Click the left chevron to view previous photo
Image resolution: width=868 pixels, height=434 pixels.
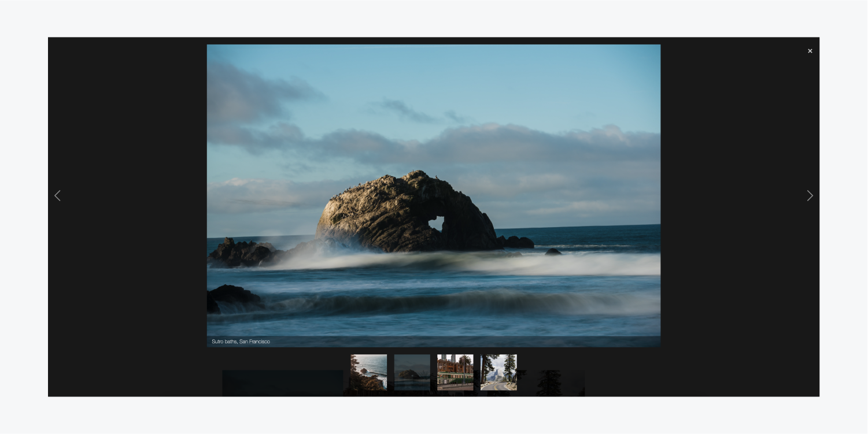point(57,195)
